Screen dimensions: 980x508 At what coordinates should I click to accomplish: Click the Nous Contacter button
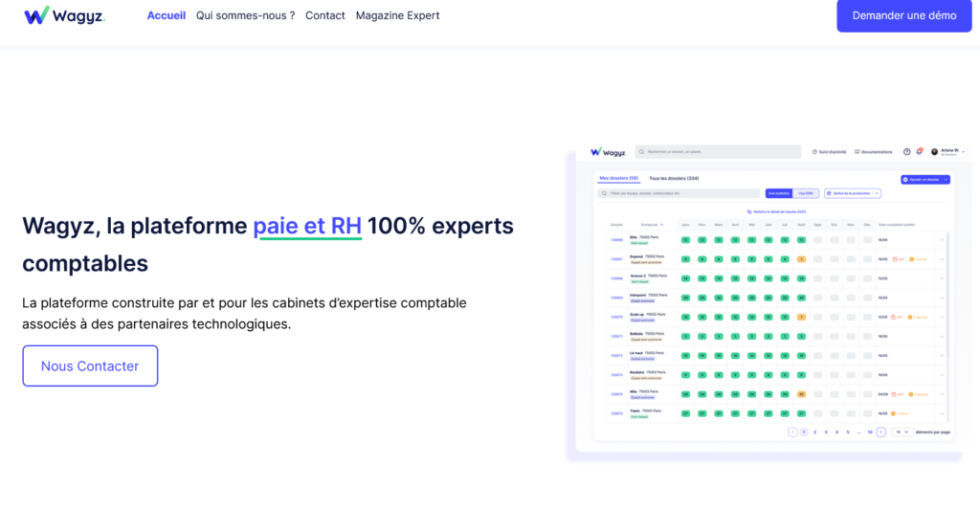click(90, 366)
